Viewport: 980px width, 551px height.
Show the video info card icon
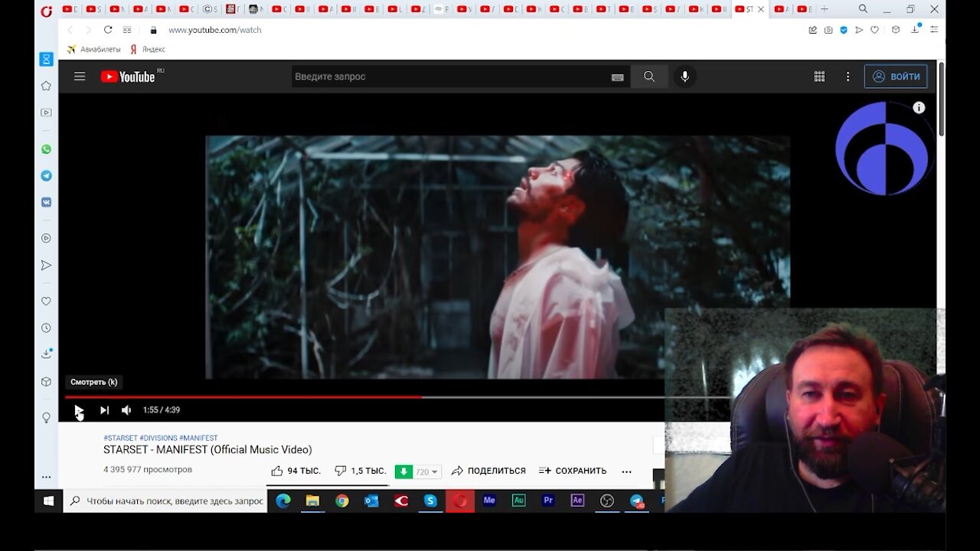[x=919, y=108]
